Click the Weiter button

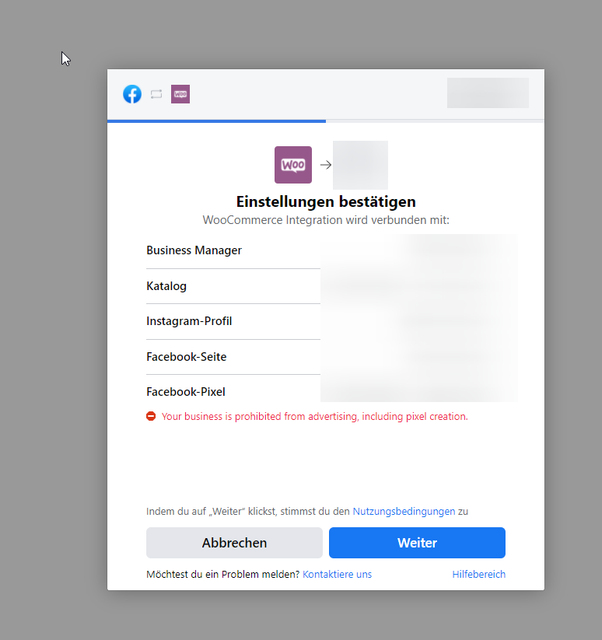coord(417,543)
